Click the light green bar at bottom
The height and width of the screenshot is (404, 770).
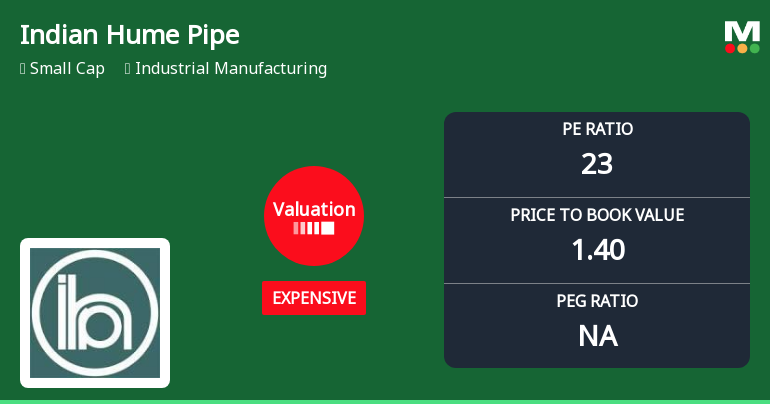(x=385, y=402)
